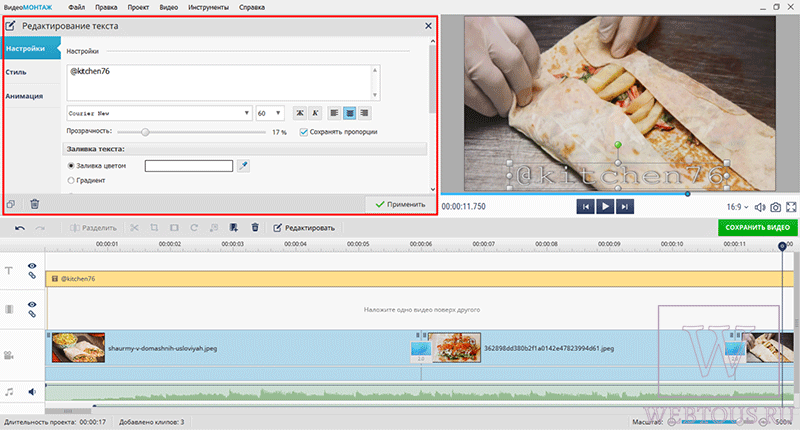
Task: Open the 16:9 aspect ratio dropdown
Action: (737, 207)
